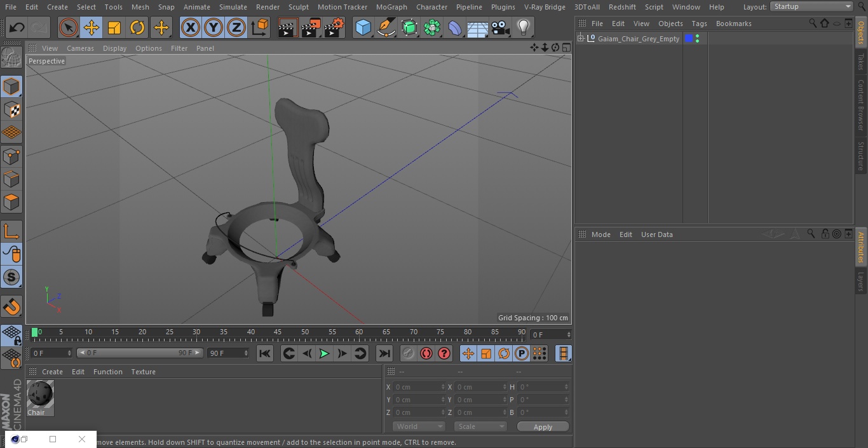Switch to Polygons mode
This screenshot has width=868, height=448.
coord(11,202)
